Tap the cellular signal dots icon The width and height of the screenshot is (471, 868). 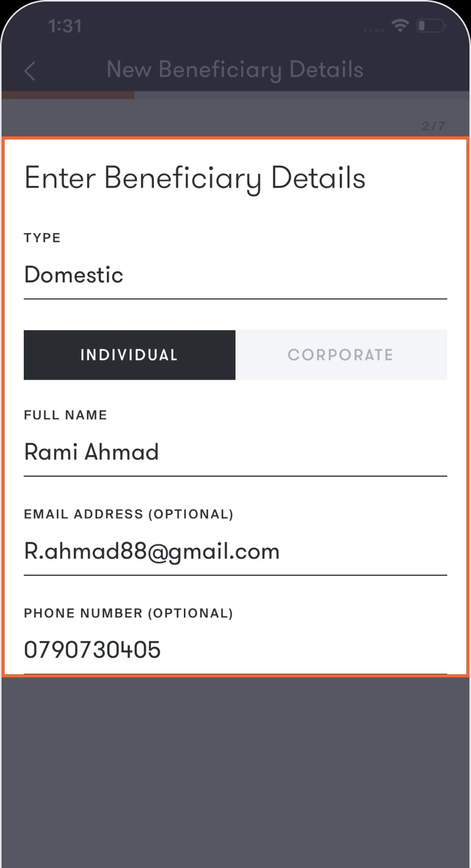coord(373,30)
